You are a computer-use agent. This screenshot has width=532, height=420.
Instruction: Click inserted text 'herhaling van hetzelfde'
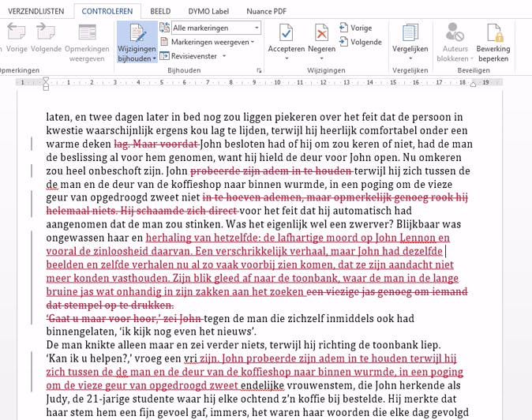tap(201, 238)
